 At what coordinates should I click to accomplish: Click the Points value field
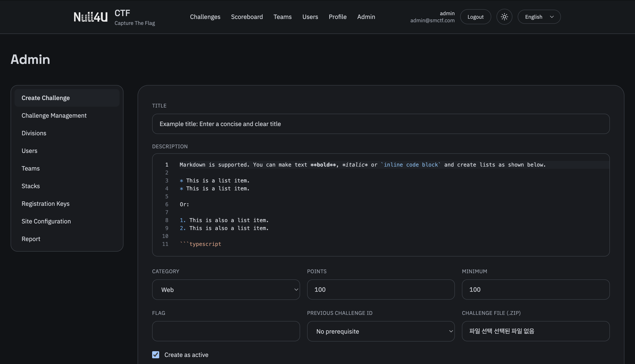[380, 290]
